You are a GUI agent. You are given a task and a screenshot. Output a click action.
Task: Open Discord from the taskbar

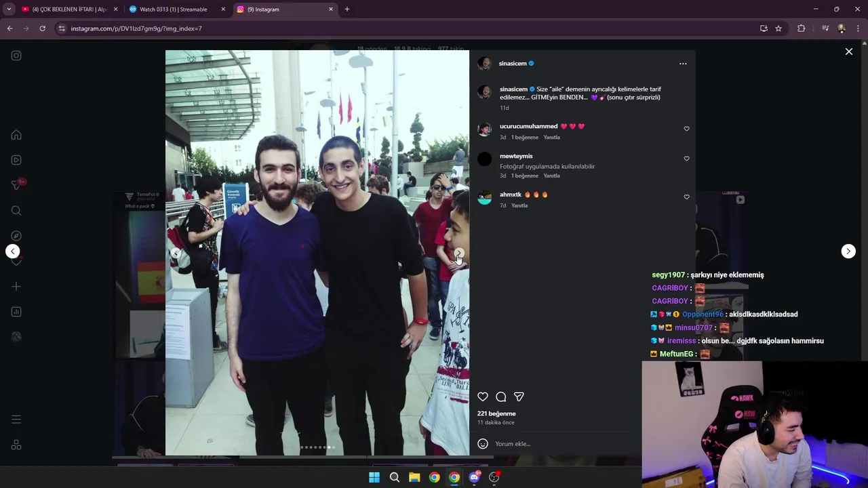pos(475,477)
